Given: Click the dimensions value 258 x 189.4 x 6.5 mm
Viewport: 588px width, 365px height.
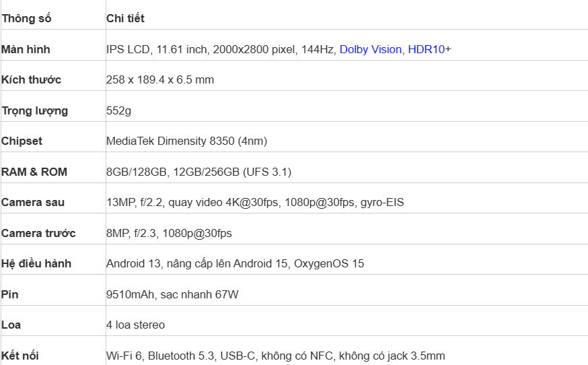Looking at the screenshot, I should [x=160, y=79].
